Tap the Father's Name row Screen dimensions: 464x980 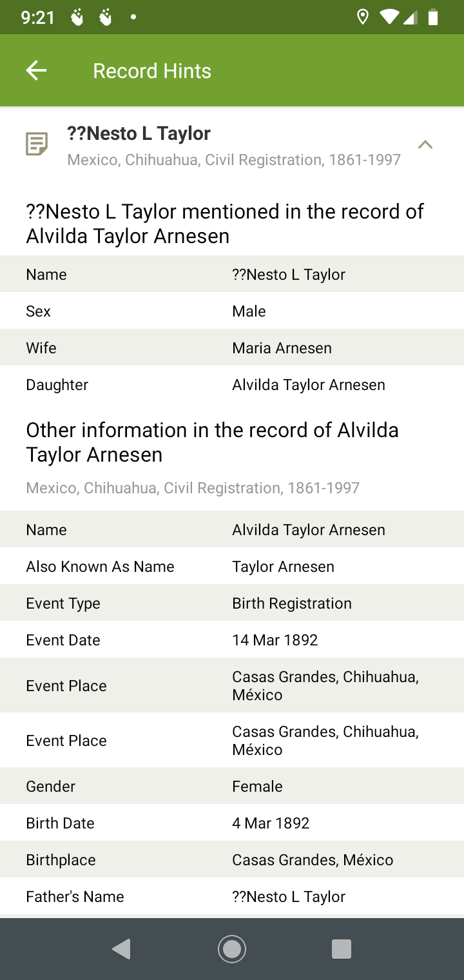(232, 897)
